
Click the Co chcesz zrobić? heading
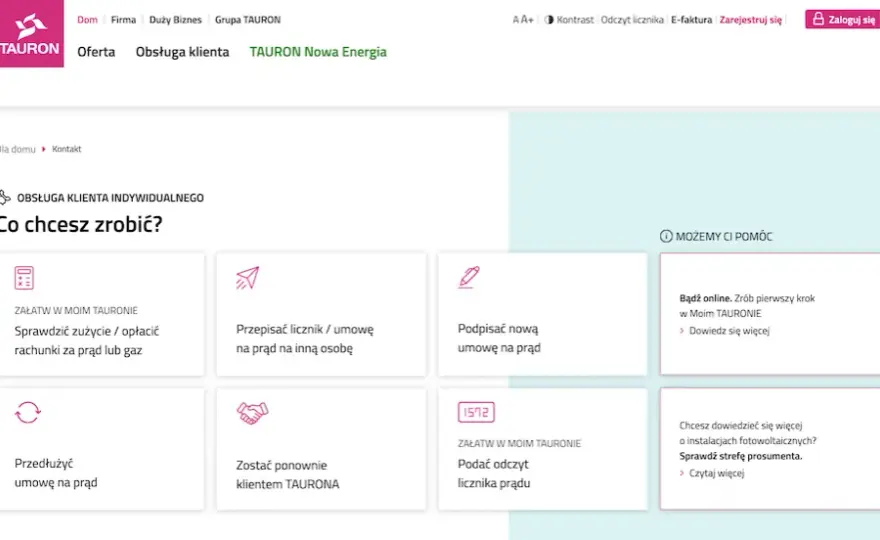click(81, 225)
